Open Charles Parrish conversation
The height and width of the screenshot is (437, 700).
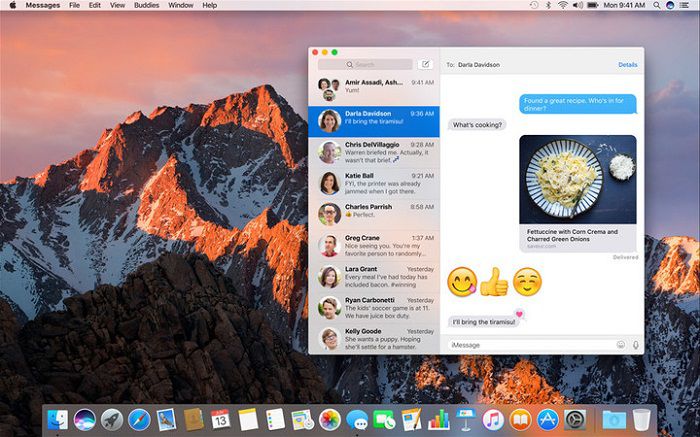(x=374, y=214)
